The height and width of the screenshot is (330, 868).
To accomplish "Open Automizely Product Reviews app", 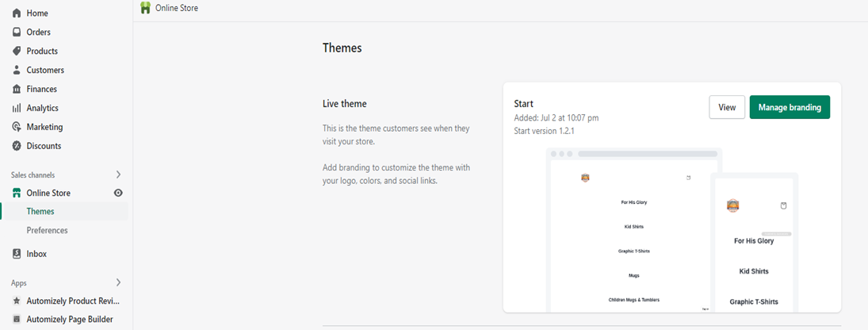I will pyautogui.click(x=72, y=301).
